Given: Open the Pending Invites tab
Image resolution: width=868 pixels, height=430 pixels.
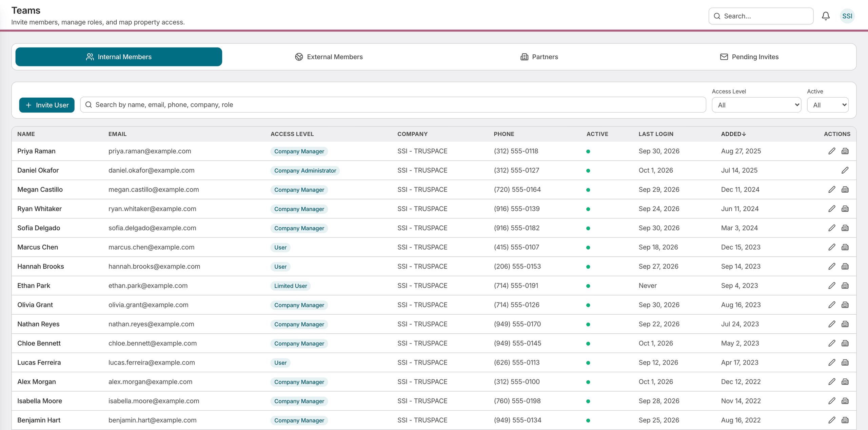Looking at the screenshot, I should click(749, 57).
